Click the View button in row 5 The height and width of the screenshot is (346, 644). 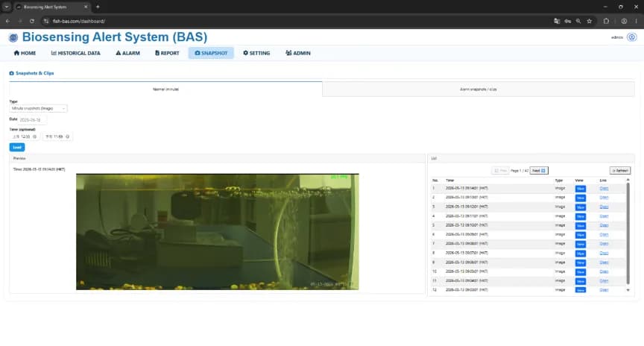pos(581,226)
